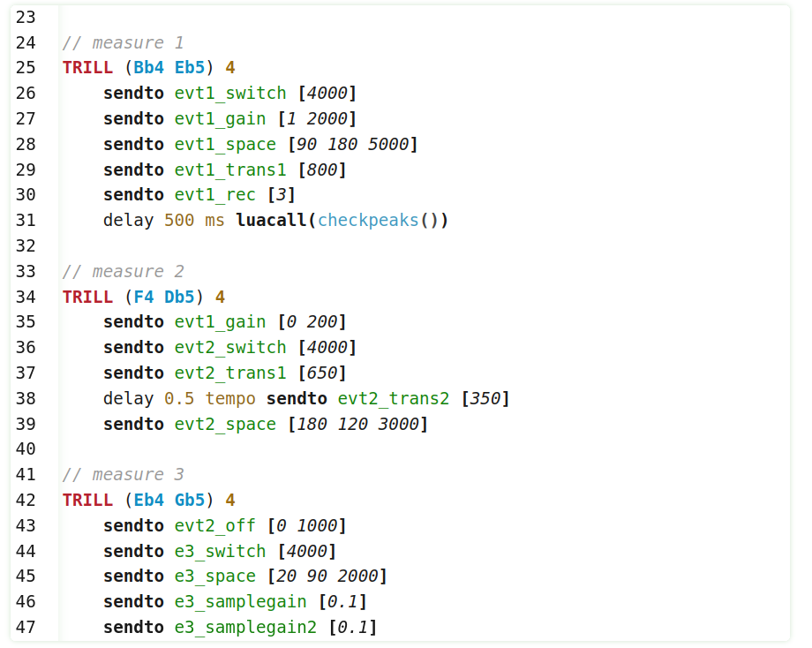Click note name "Db5" in the second TRILL

(x=179, y=297)
